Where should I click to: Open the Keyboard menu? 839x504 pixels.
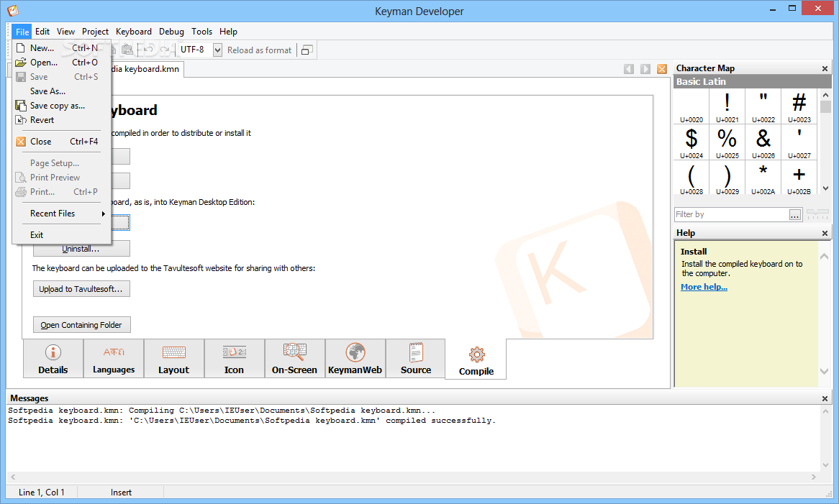point(134,32)
